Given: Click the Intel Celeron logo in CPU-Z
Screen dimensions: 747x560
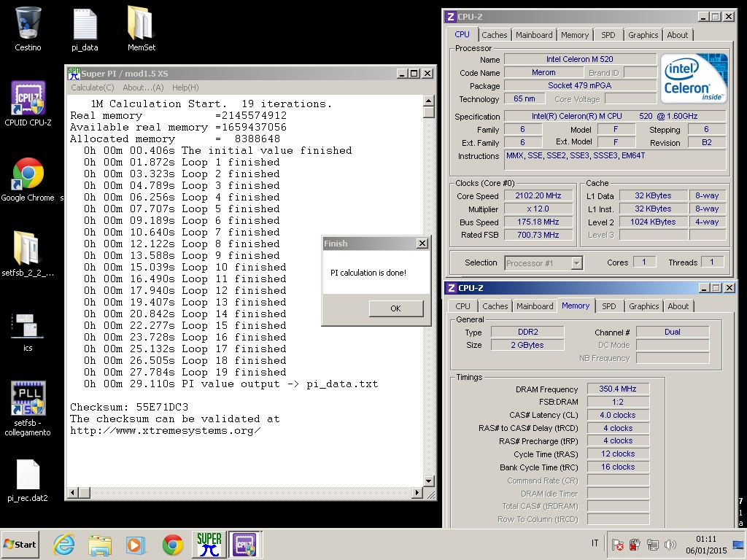Looking at the screenshot, I should [694, 78].
